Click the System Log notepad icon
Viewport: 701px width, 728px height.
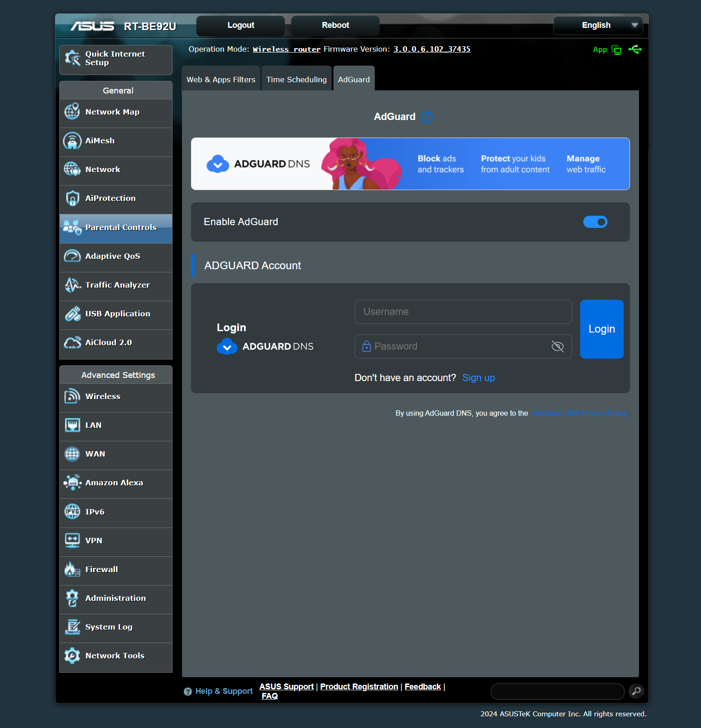[x=72, y=627]
